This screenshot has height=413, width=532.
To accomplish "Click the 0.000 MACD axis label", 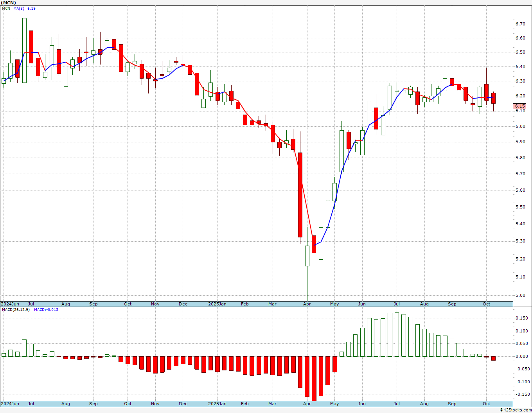I will tap(521, 356).
